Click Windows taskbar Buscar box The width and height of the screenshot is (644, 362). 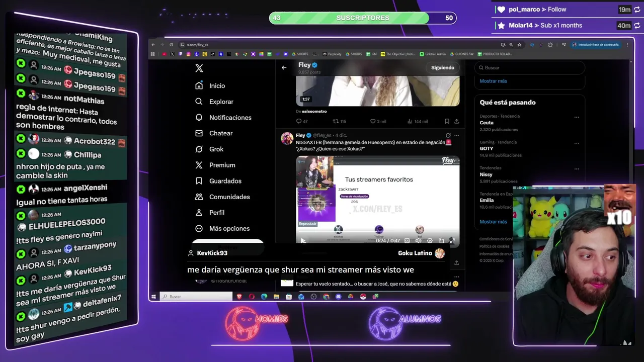(196, 297)
